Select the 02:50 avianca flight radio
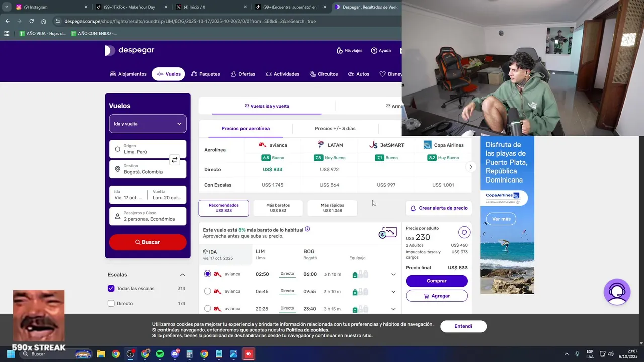Screen dimensions: 644x362 tap(208, 274)
